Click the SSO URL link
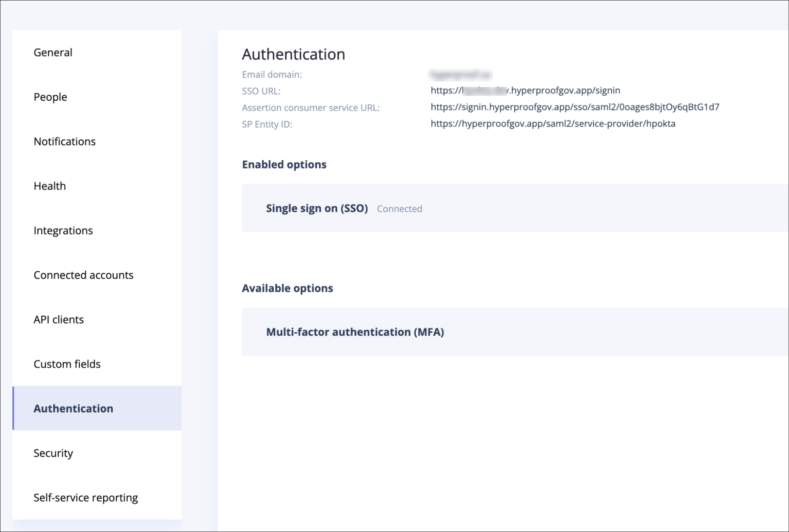 (525, 90)
